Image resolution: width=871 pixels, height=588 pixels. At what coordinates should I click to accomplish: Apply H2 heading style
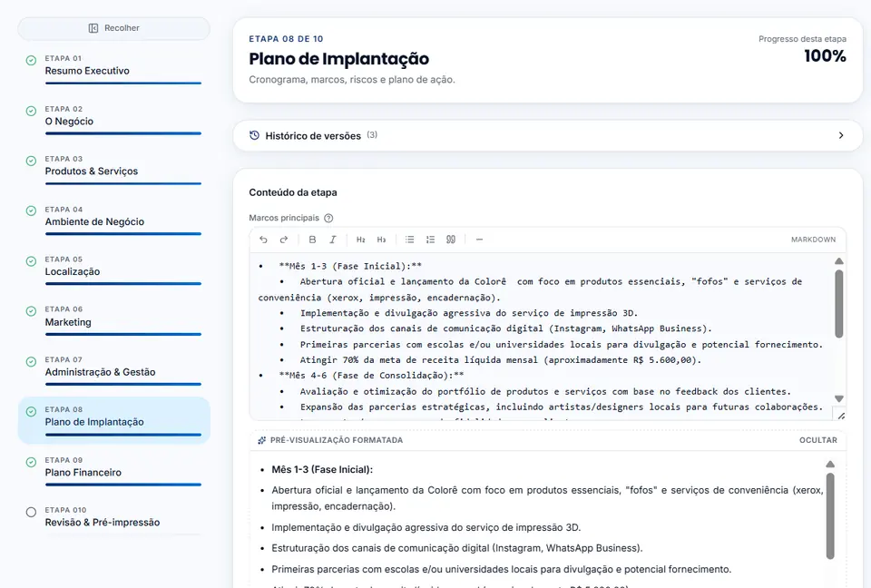[x=360, y=240]
